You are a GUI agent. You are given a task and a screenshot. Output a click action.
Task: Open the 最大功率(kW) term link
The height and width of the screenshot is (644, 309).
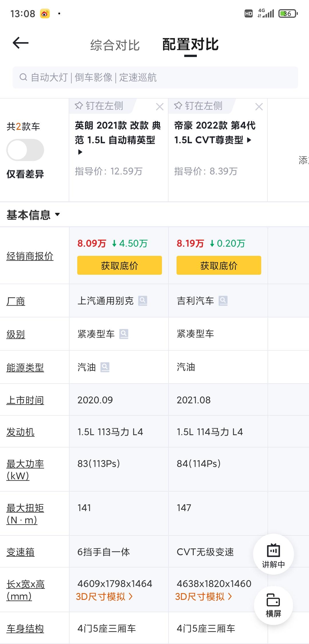tap(25, 470)
